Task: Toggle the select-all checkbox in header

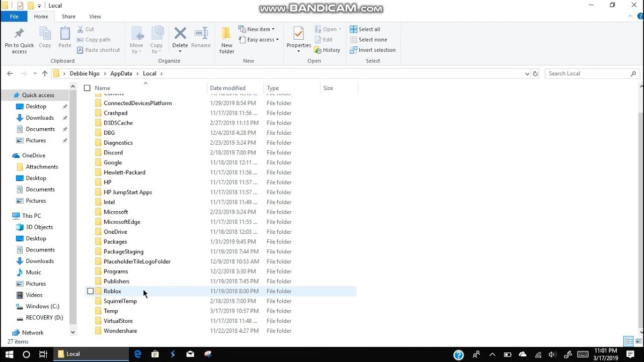Action: click(x=87, y=88)
